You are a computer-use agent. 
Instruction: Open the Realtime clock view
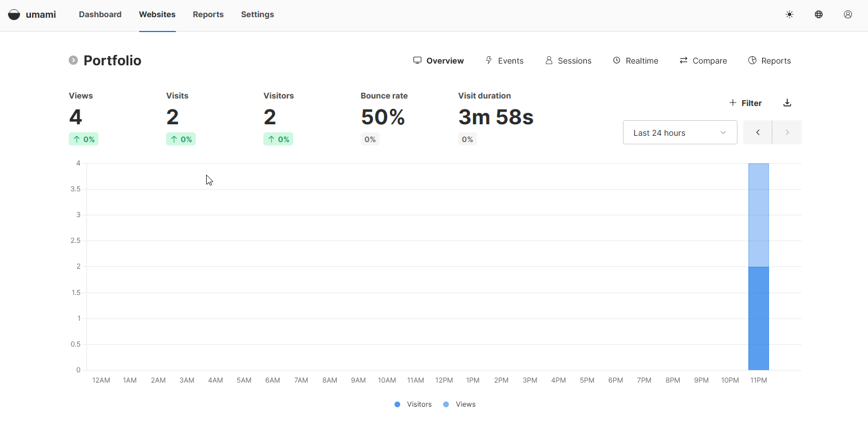636,61
